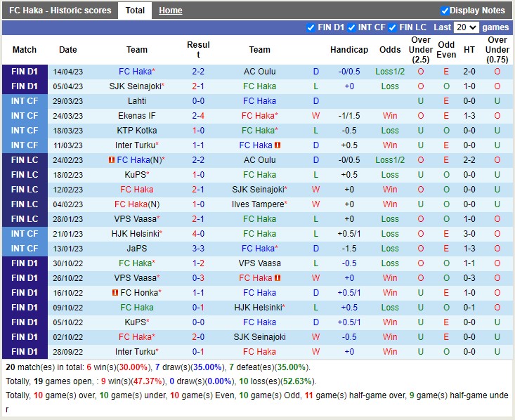Click the FIN LC badge for 12/02/23 match

[x=25, y=190]
